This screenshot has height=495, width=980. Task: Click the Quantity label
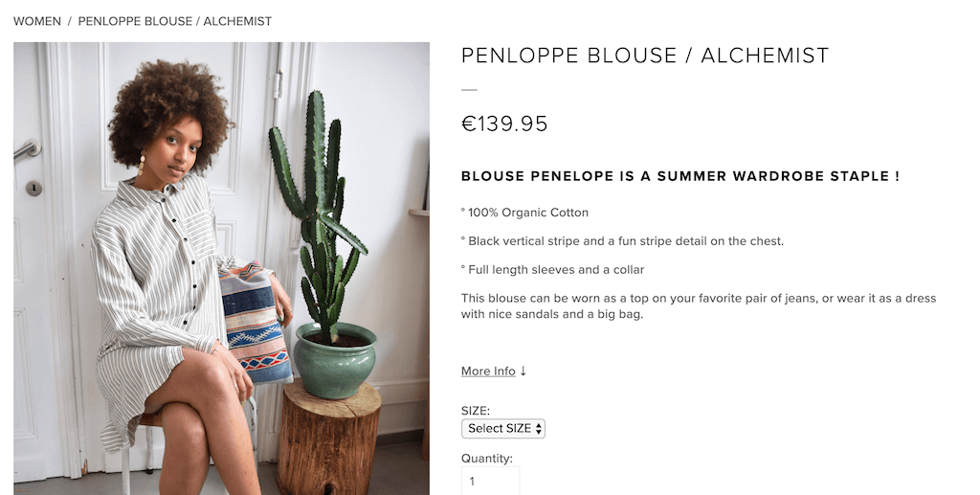[x=487, y=459]
